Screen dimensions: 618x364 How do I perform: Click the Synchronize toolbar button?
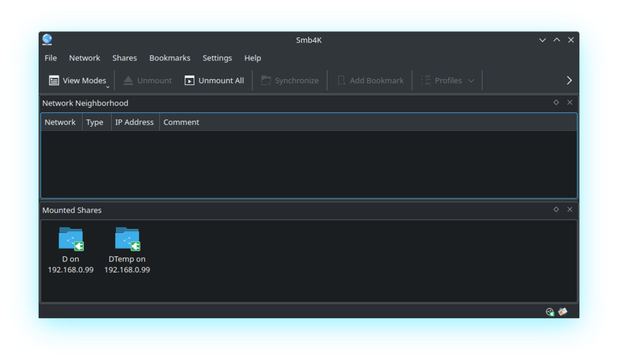290,80
